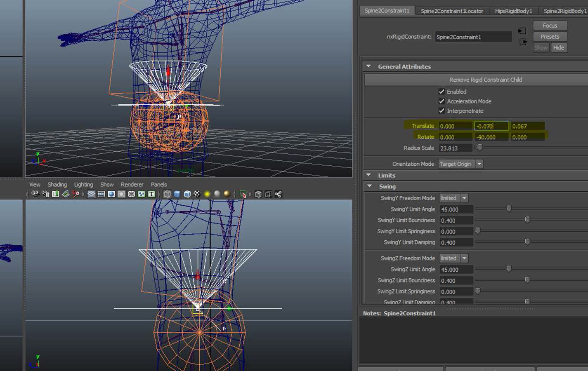
Task: Click the go-to-input-connection arrow icon
Action: tap(522, 31)
